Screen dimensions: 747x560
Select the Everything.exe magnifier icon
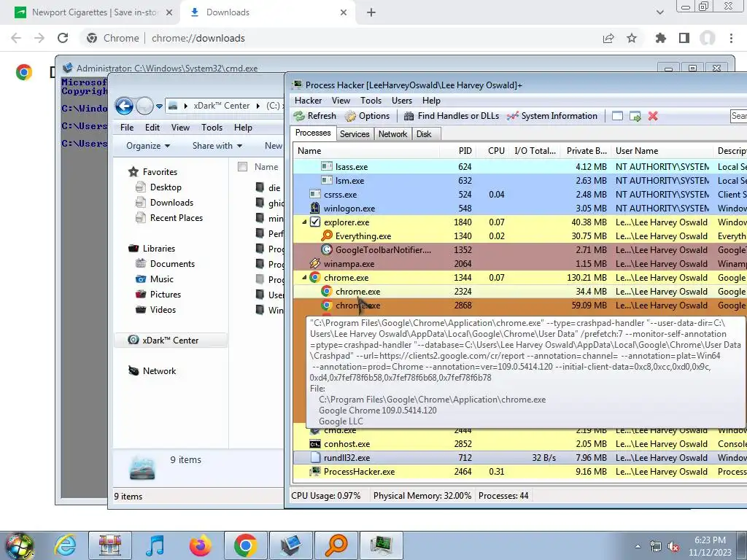[327, 236]
